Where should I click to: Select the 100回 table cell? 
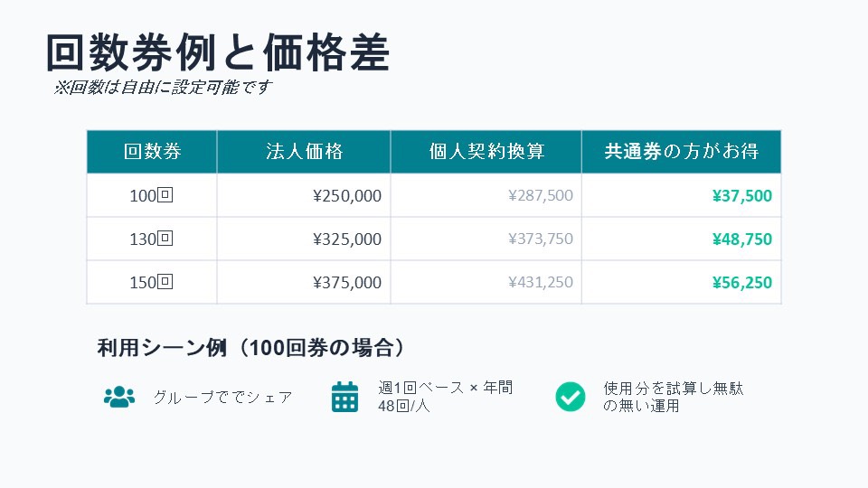(151, 195)
